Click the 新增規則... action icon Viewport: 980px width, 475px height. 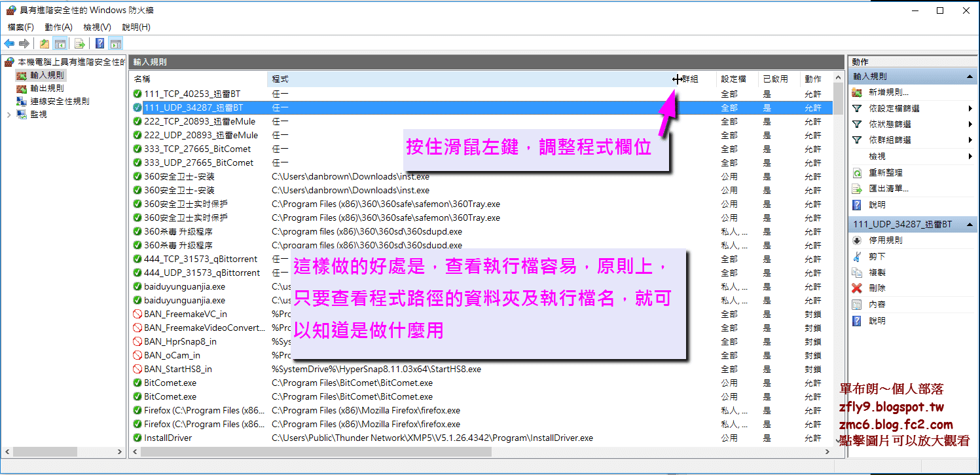tap(857, 92)
